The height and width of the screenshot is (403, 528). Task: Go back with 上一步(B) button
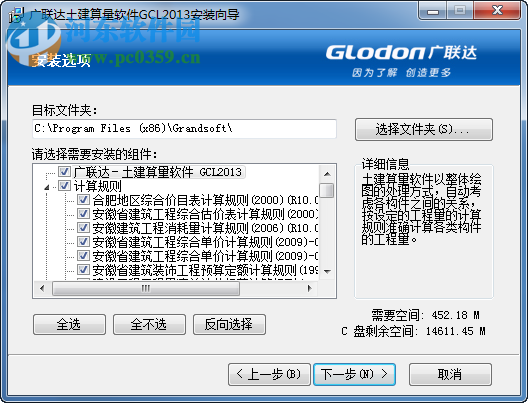pos(269,374)
